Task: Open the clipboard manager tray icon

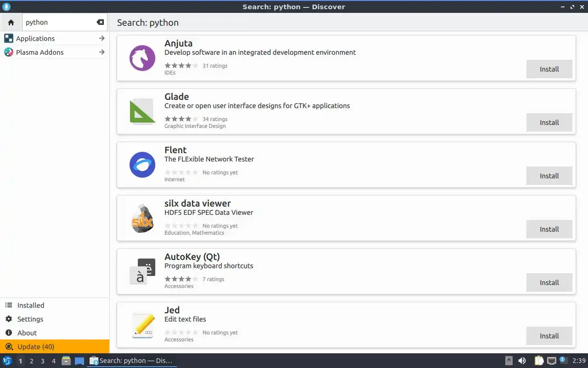Action: [539, 361]
